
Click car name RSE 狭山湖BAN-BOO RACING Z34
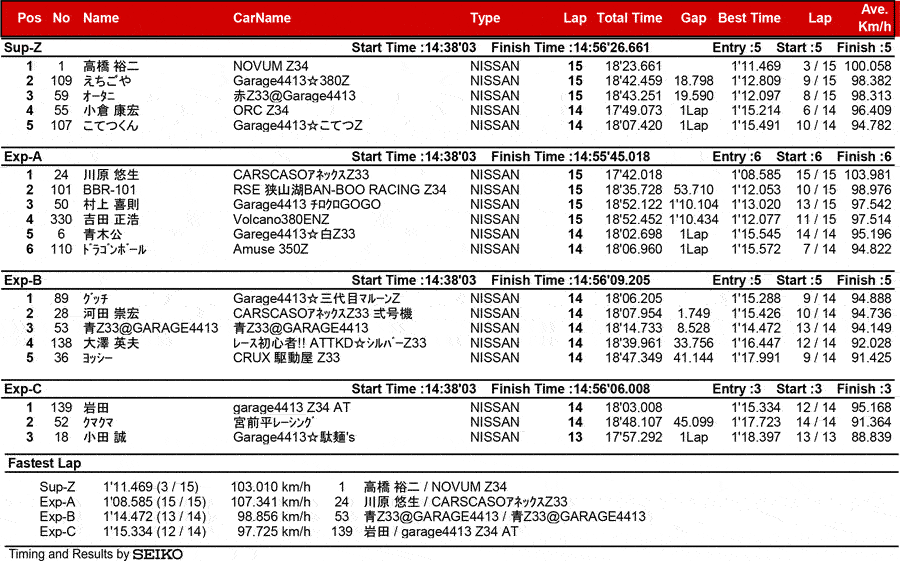339,189
